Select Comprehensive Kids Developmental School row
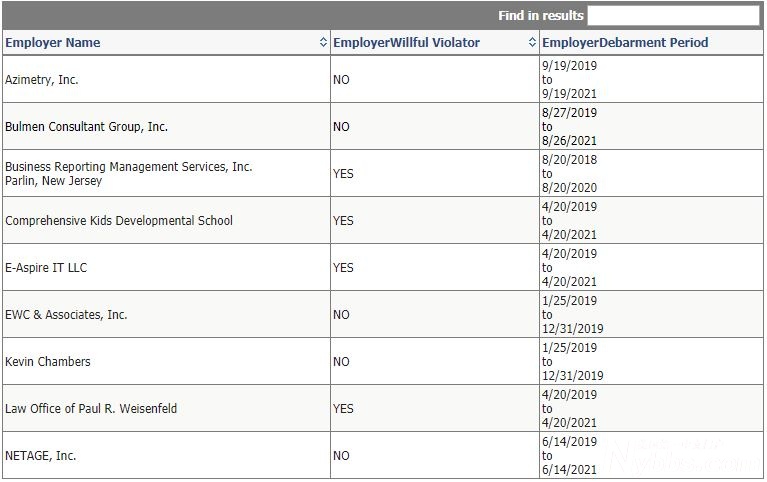 click(119, 221)
